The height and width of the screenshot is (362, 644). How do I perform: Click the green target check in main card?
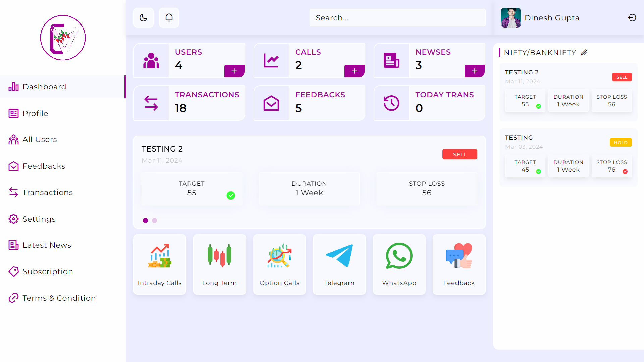[231, 195]
